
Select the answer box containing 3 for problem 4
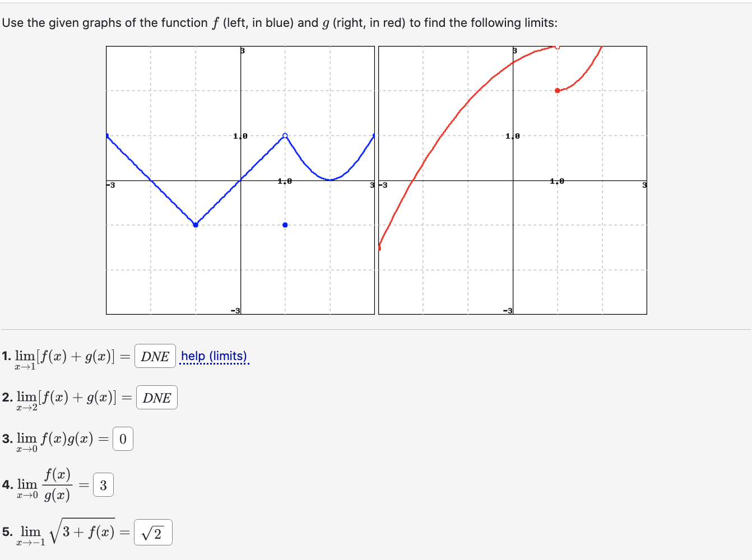102,484
